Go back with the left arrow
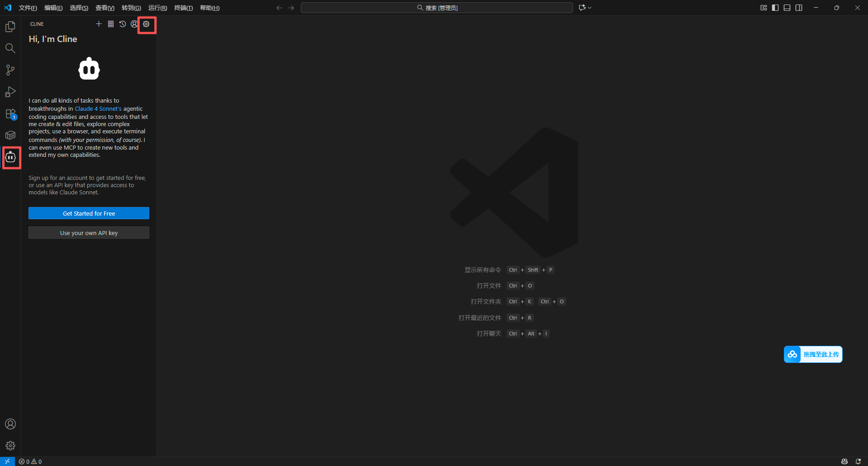The height and width of the screenshot is (466, 868). [279, 8]
